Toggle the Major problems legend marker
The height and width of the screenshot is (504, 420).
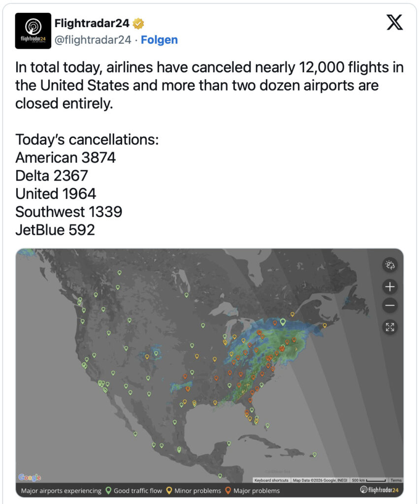coord(227,490)
